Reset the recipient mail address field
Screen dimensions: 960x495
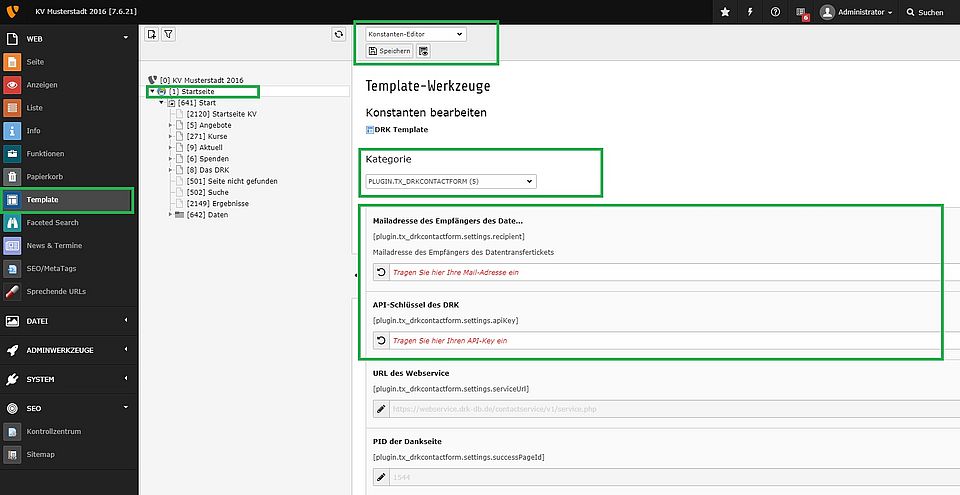pyautogui.click(x=380, y=272)
